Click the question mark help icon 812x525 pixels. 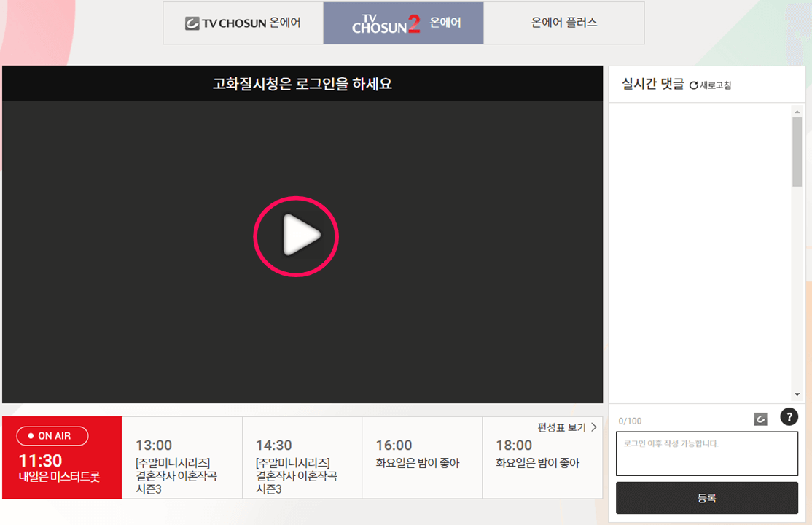tap(789, 416)
